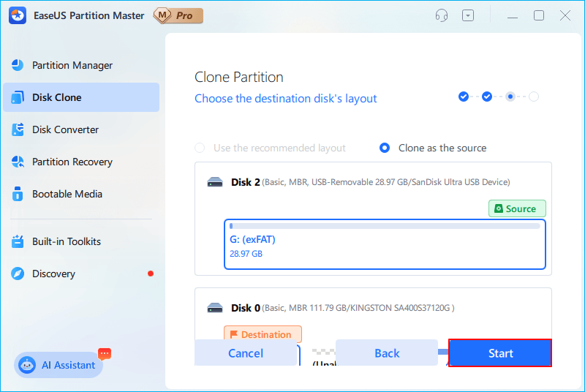Screen dimensions: 585x392
Task: Select the Clone as the source option
Action: click(385, 148)
